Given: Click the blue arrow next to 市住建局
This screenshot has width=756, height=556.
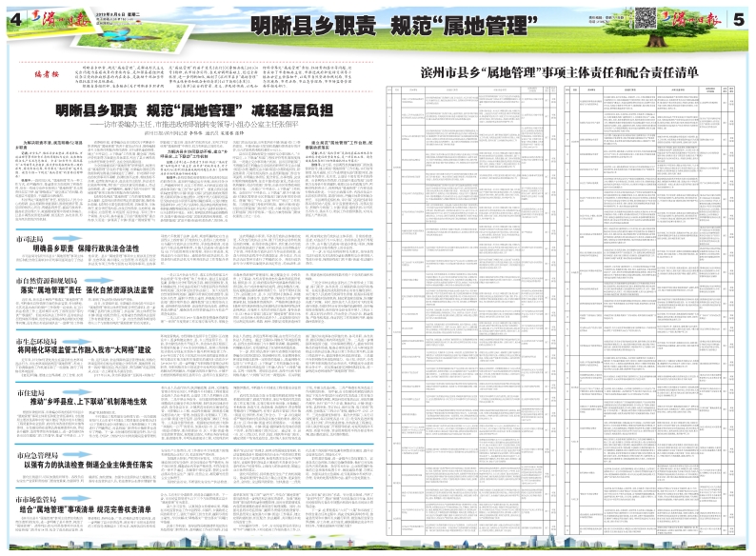Looking at the screenshot, I should click(x=76, y=392).
